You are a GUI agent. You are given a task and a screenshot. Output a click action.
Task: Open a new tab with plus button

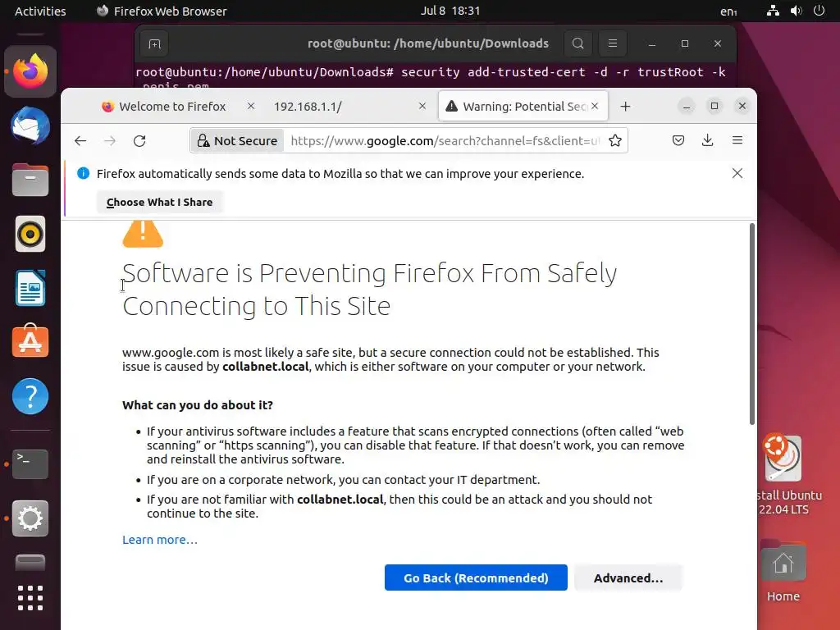(626, 107)
